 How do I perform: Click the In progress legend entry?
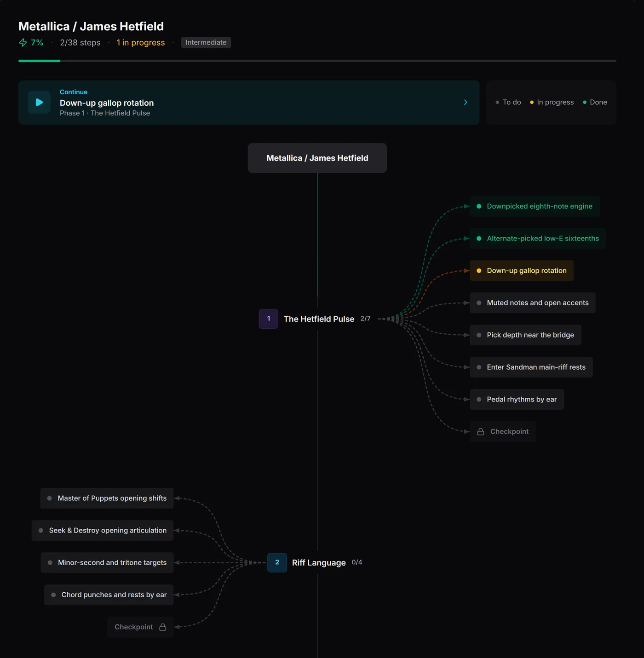pyautogui.click(x=552, y=102)
